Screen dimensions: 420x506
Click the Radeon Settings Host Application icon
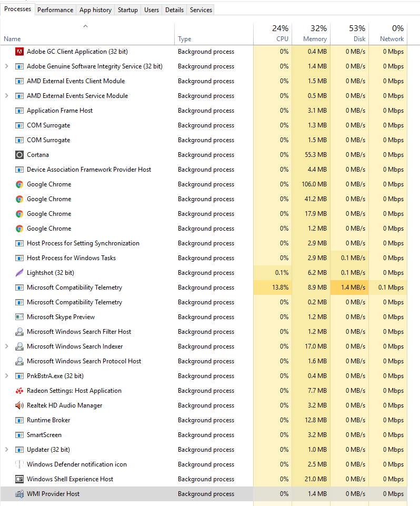[19, 391]
